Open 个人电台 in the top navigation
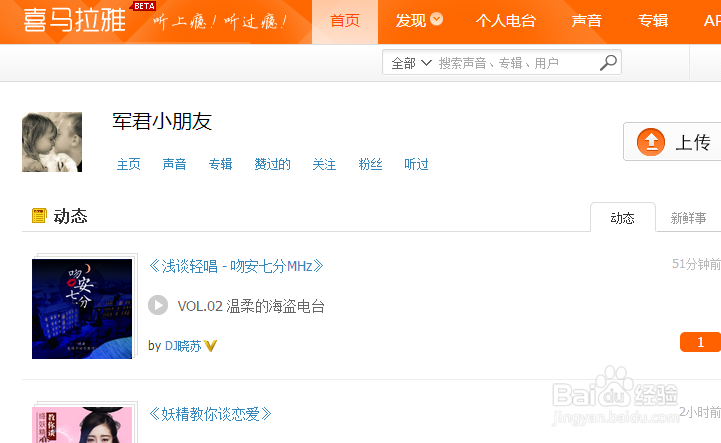 click(506, 21)
